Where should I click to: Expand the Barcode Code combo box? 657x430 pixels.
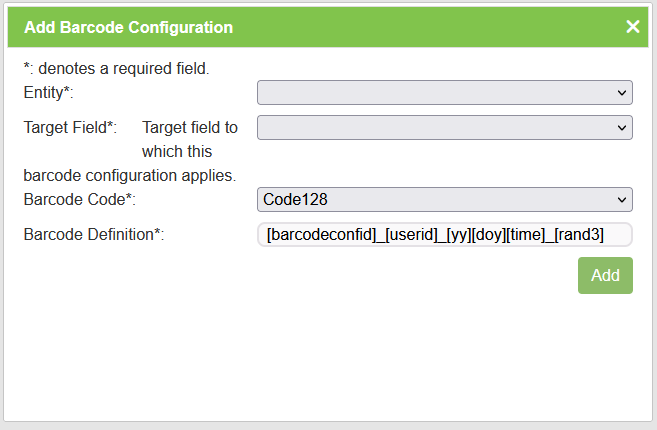[444, 200]
